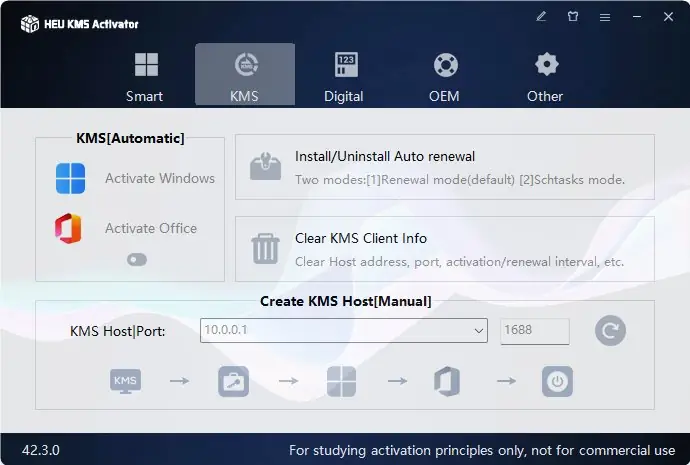690x465 pixels.
Task: Click the briefcase key step icon
Action: 234,381
